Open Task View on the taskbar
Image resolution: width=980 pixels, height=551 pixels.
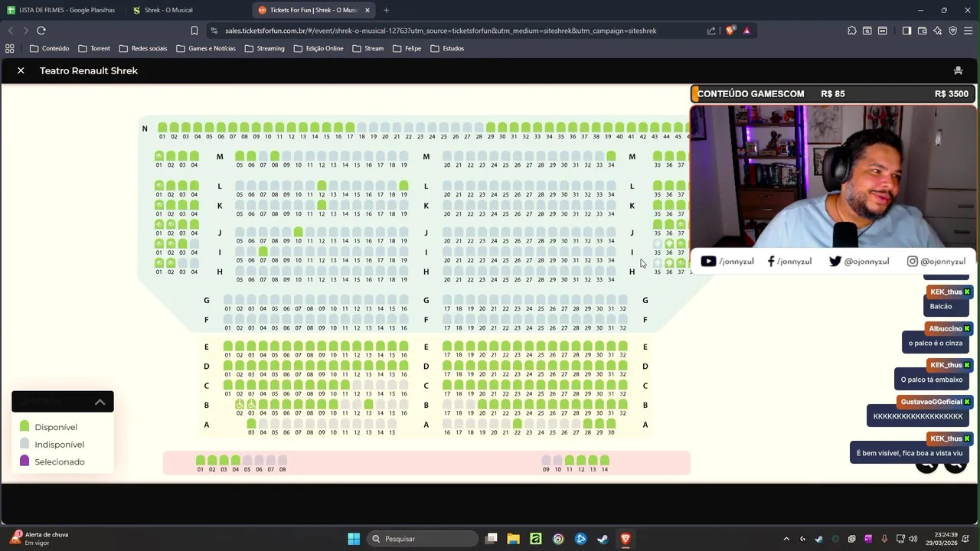[x=492, y=539]
